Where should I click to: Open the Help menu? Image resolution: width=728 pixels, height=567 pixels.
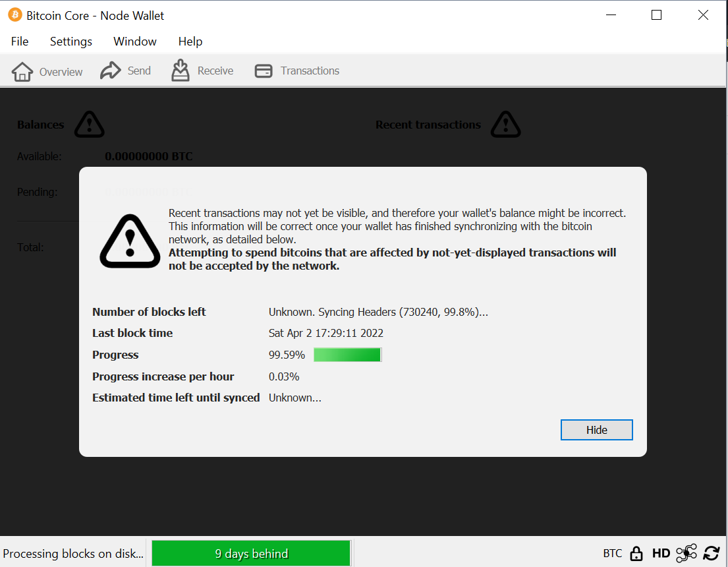pos(190,41)
